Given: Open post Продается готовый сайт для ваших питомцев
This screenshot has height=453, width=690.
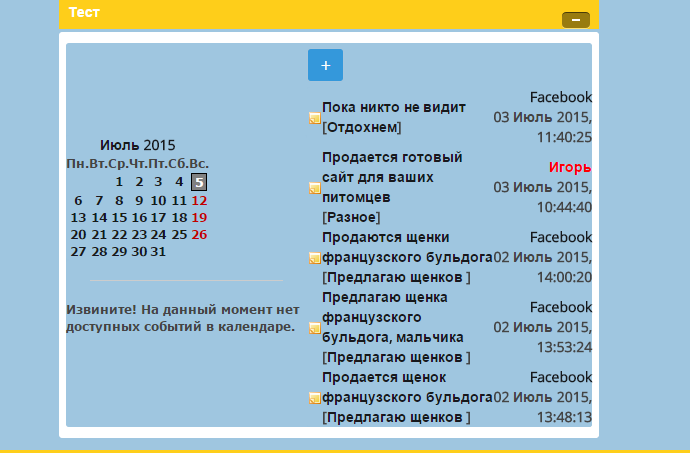Looking at the screenshot, I should pos(392,177).
